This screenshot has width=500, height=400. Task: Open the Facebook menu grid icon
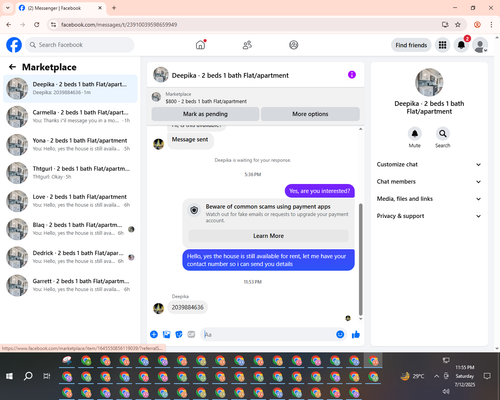coord(442,45)
